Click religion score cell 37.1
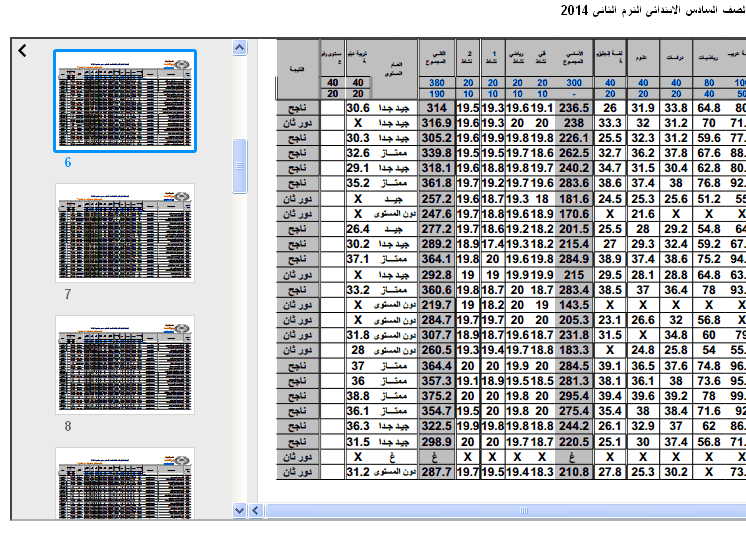Screen dimensions: 746x534 (x=358, y=259)
